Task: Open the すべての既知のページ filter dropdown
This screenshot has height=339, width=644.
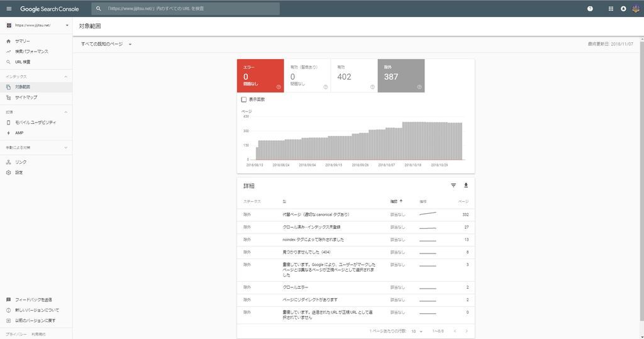Action: coord(106,44)
